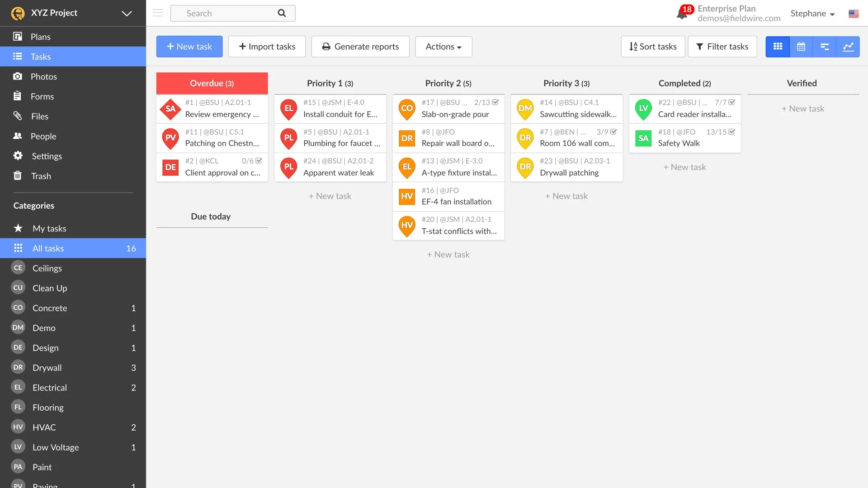Click the HV pin icon on task #20

(x=407, y=226)
